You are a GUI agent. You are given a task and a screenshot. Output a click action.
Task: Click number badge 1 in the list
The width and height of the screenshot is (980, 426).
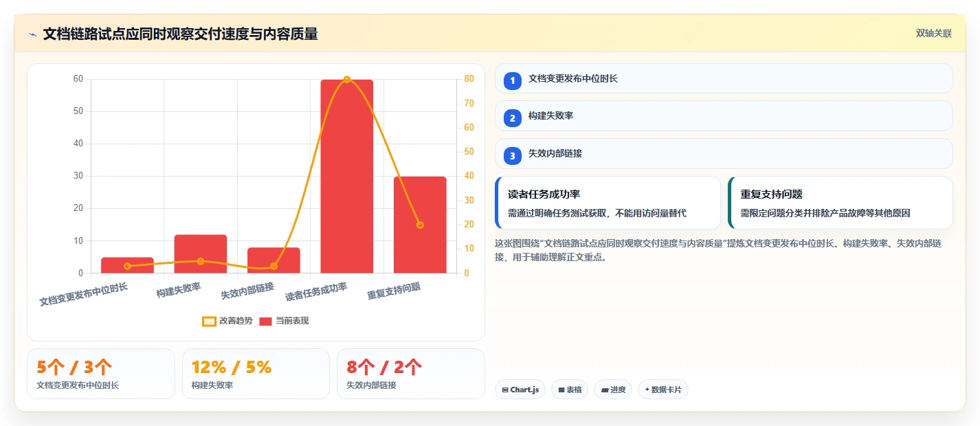pos(513,81)
